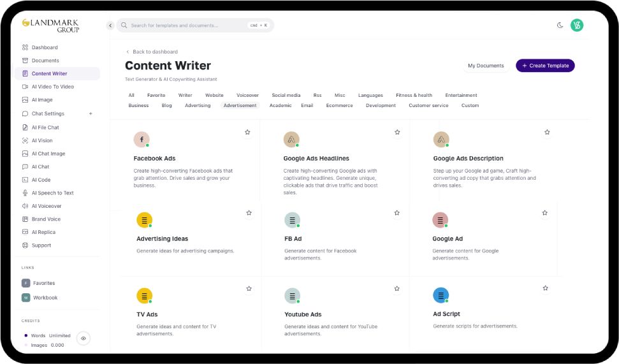The width and height of the screenshot is (619, 364).
Task: Select the Advertisement category tab
Action: 240,105
